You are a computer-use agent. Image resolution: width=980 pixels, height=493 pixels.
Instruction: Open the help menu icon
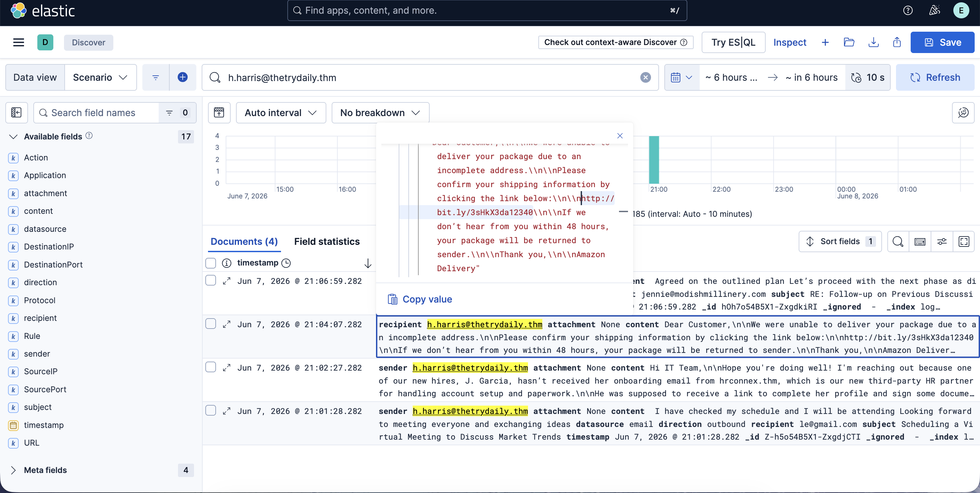point(908,11)
